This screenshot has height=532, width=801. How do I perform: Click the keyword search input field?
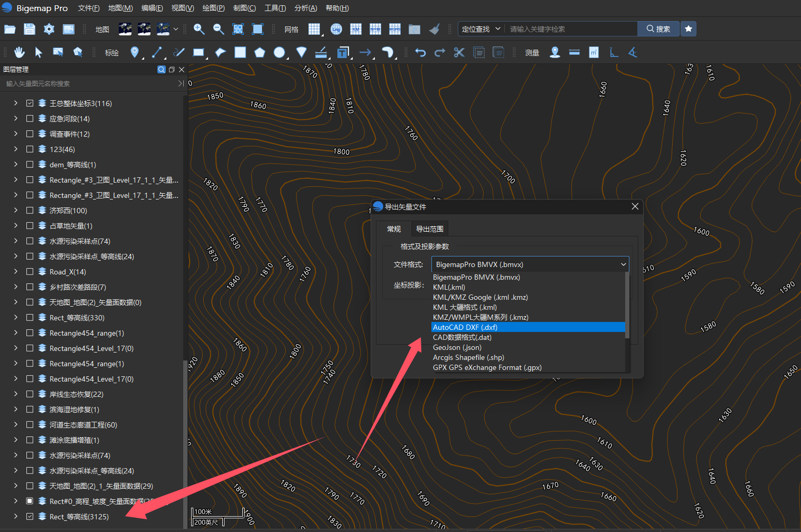click(571, 29)
